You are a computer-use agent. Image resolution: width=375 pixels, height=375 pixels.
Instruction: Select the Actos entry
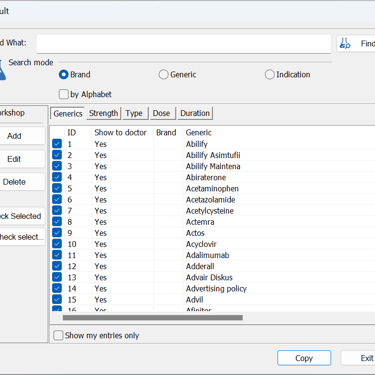click(195, 233)
